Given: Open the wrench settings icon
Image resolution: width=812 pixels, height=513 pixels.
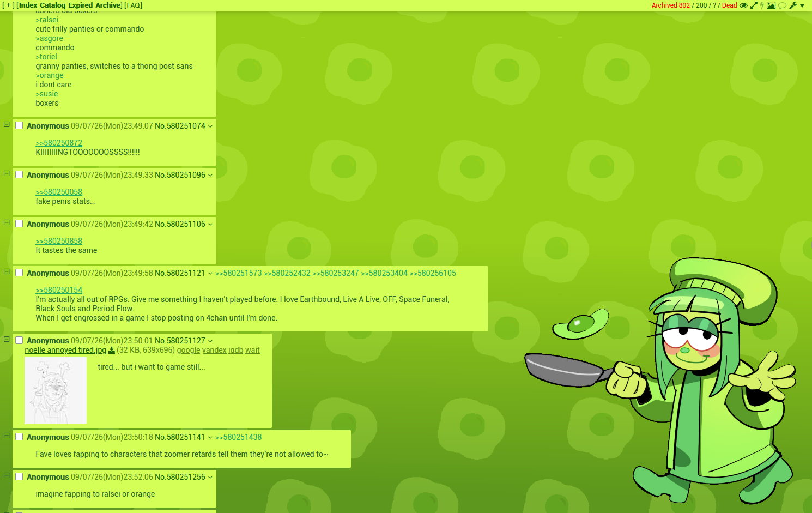Looking at the screenshot, I should 793,5.
